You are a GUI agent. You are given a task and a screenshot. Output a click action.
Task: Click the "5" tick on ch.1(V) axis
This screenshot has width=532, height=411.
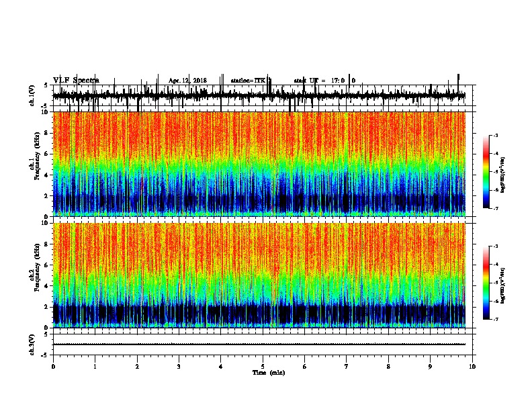(46, 85)
